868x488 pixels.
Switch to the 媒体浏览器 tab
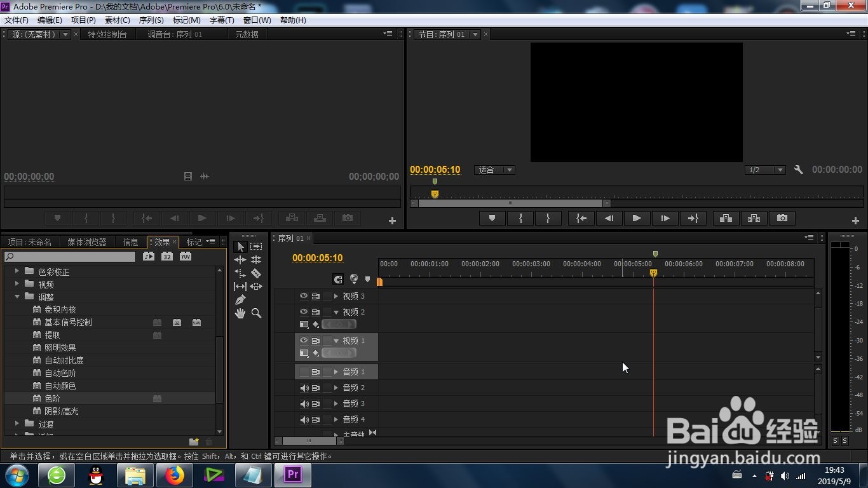point(87,242)
